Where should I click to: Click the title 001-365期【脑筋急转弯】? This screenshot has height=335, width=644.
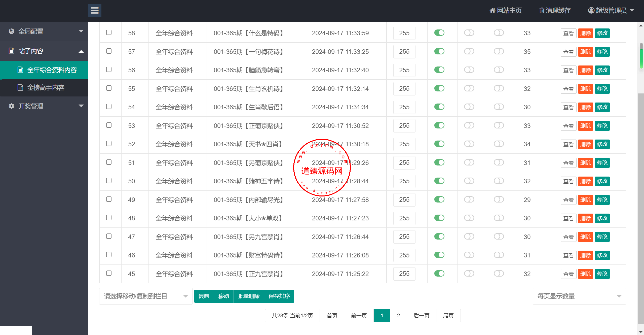click(249, 70)
